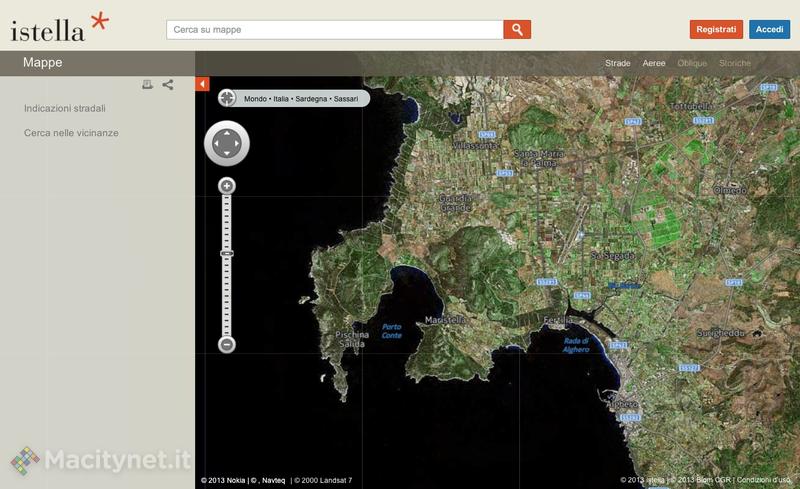
Task: Click the share icon in sidebar
Action: pos(168,84)
